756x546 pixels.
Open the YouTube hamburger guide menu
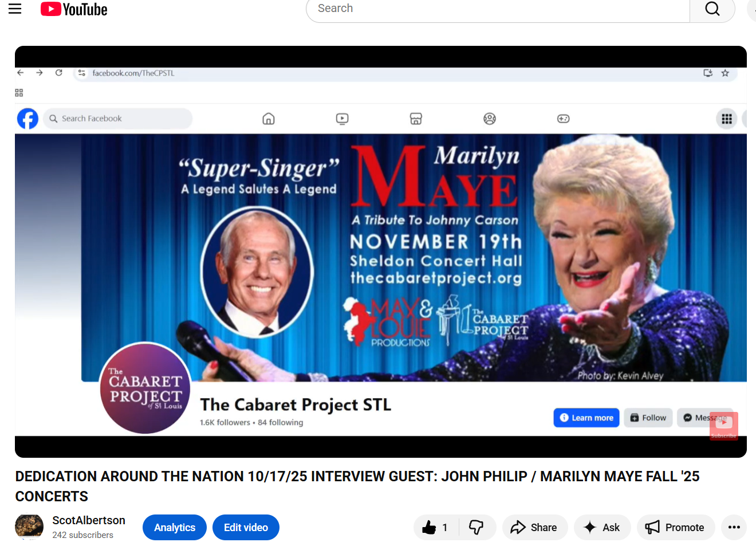pyautogui.click(x=15, y=9)
